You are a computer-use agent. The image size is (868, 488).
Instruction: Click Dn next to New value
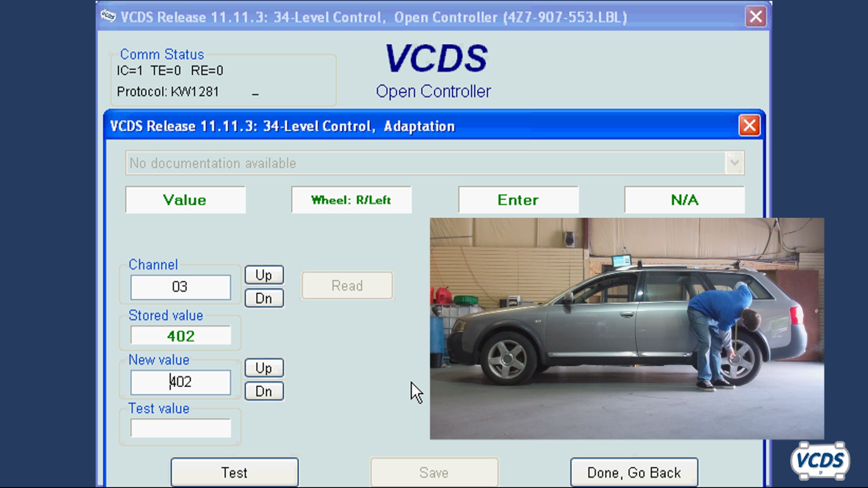pyautogui.click(x=264, y=391)
